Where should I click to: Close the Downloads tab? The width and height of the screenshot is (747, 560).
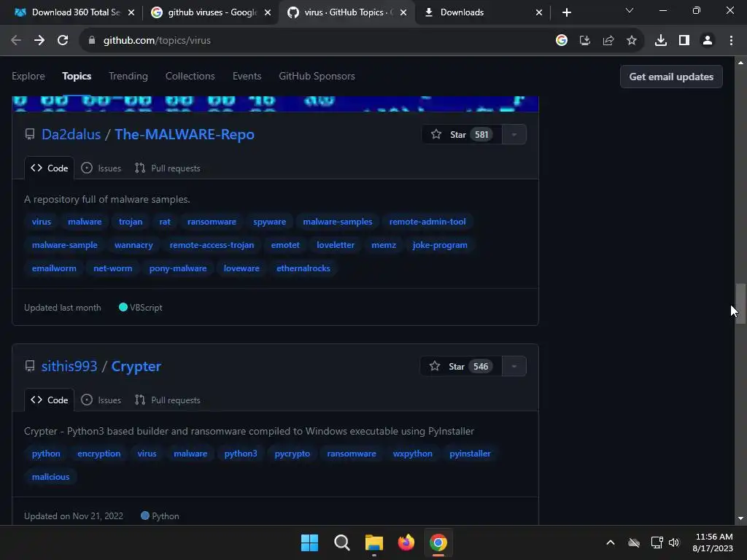[539, 12]
